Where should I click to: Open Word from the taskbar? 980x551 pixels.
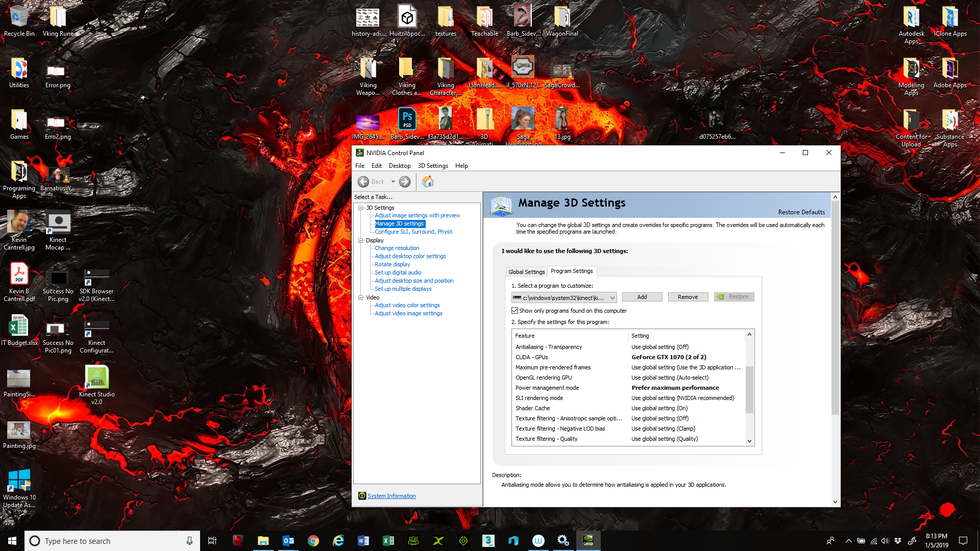pyautogui.click(x=363, y=541)
